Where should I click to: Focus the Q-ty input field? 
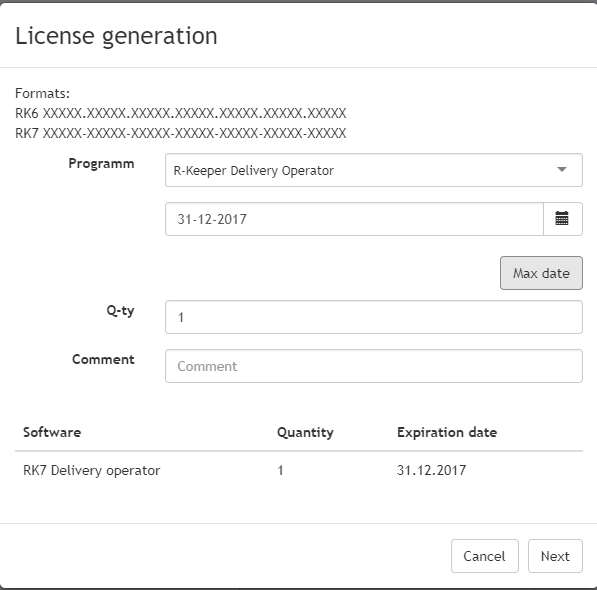click(x=374, y=317)
